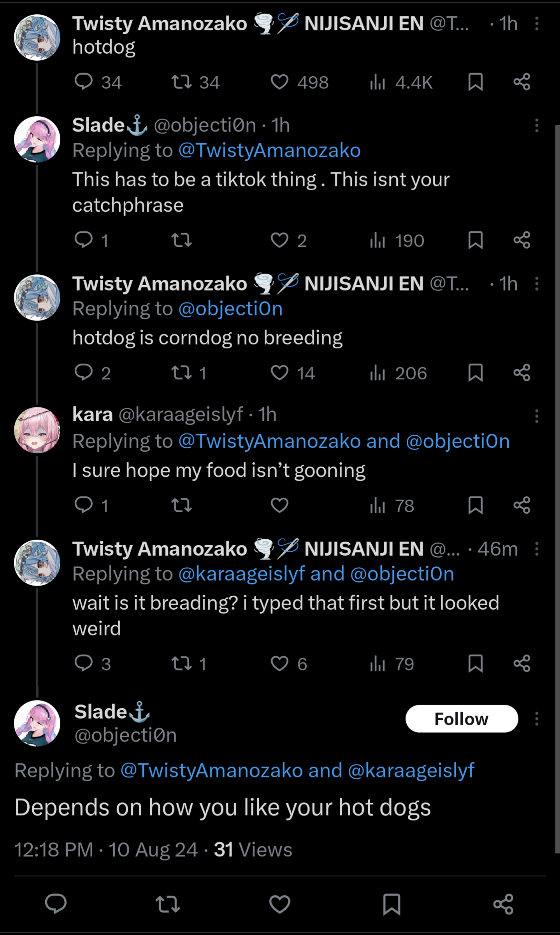This screenshot has width=560, height=935.
Task: Open Slade's avatar on the main tweet
Action: (x=37, y=723)
